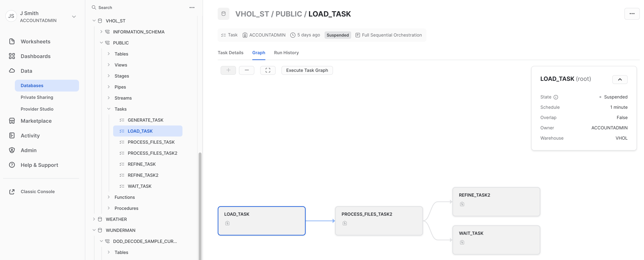Select the REFINE_TASK2 node in graph
This screenshot has height=260, width=644.
(496, 202)
